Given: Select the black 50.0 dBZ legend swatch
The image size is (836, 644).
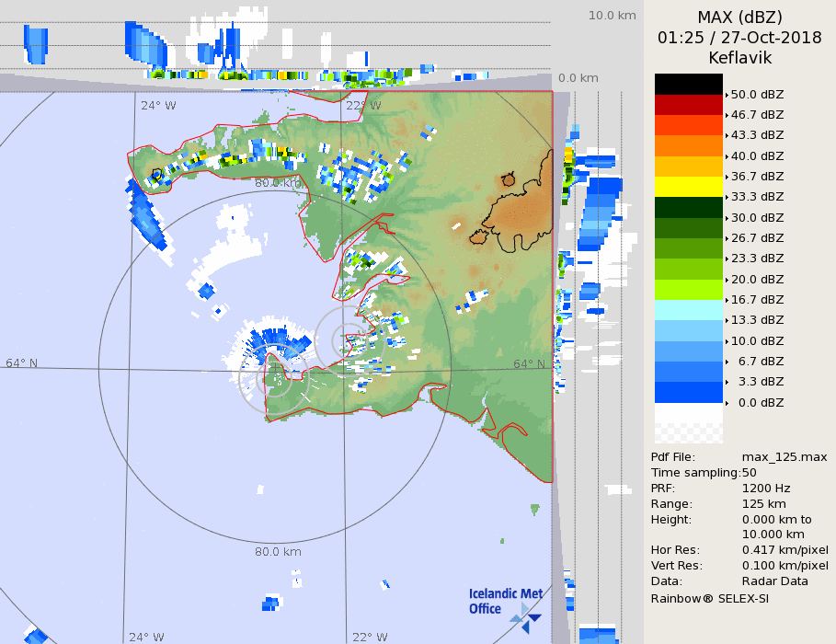Looking at the screenshot, I should [x=688, y=84].
